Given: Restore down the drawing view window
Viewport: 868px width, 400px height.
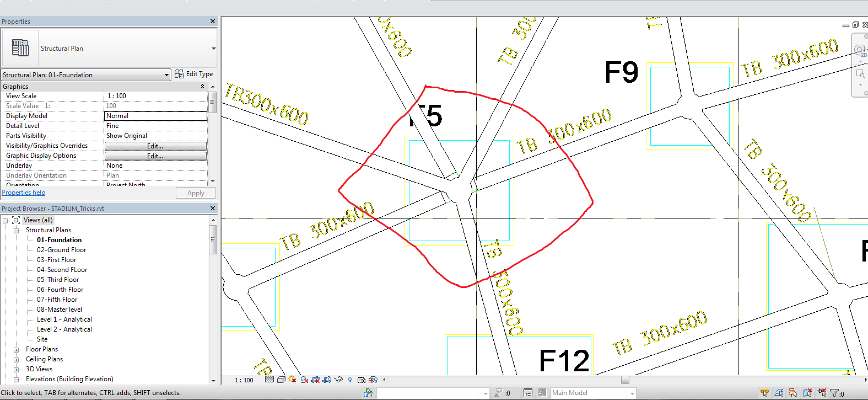Looking at the screenshot, I should click(x=855, y=25).
